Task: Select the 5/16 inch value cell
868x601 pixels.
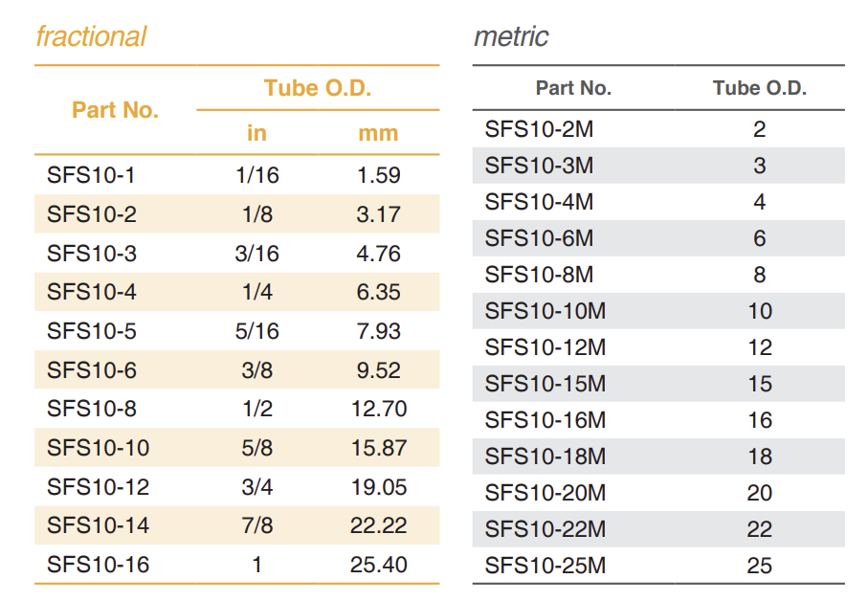Action: (256, 331)
